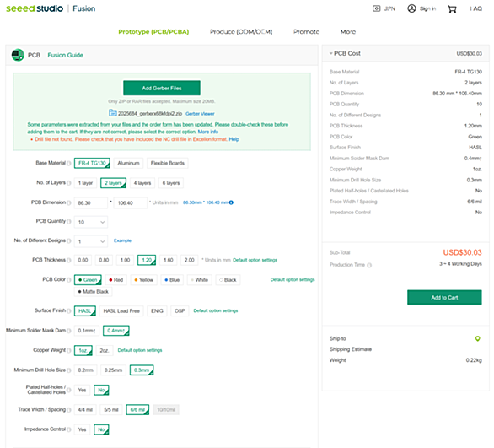This screenshot has height=448, width=494.
Task: Open the FAQ link in header
Action: 475,8
